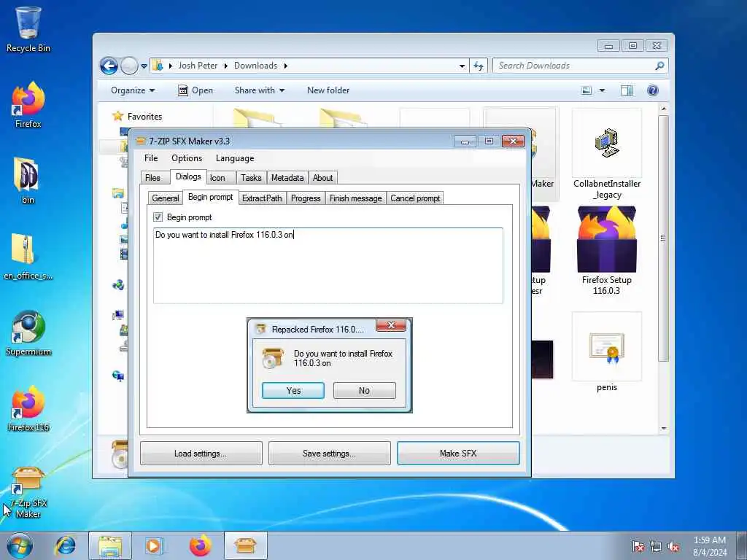Refresh the Downloads folder view
The height and width of the screenshot is (560, 747).
479,66
